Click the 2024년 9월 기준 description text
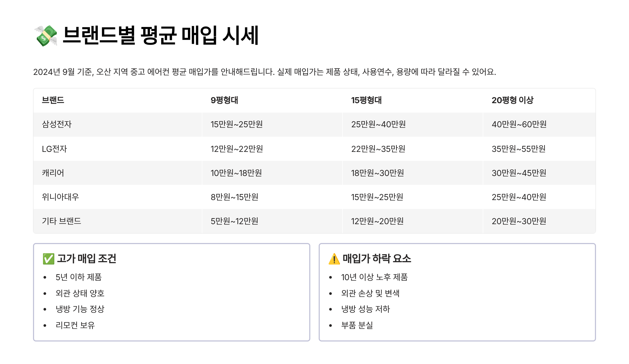The width and height of the screenshot is (629, 364). coord(264,72)
